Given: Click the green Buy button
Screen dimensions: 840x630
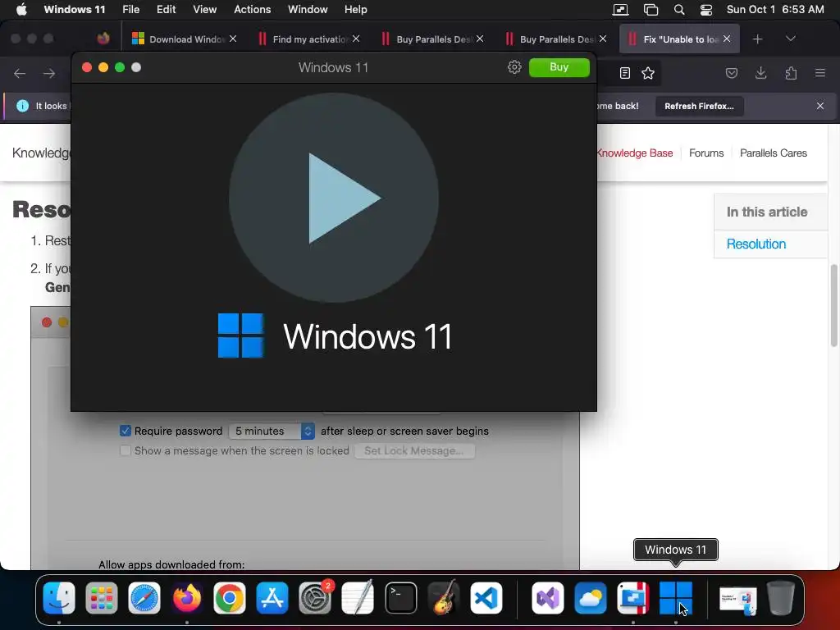Looking at the screenshot, I should point(559,67).
